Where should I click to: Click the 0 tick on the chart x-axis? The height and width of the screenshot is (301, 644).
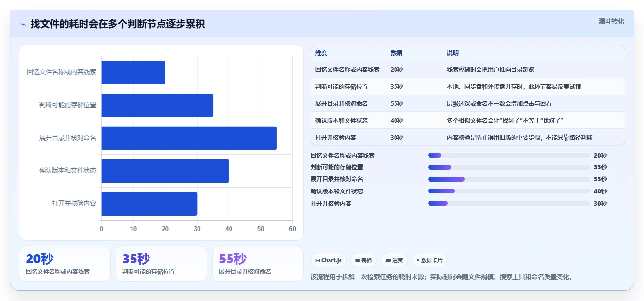(102, 229)
